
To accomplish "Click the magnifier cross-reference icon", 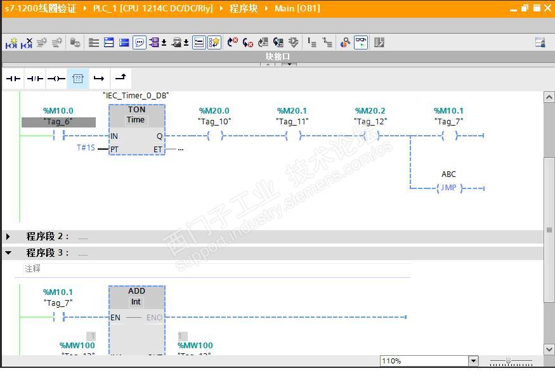I will tap(345, 43).
